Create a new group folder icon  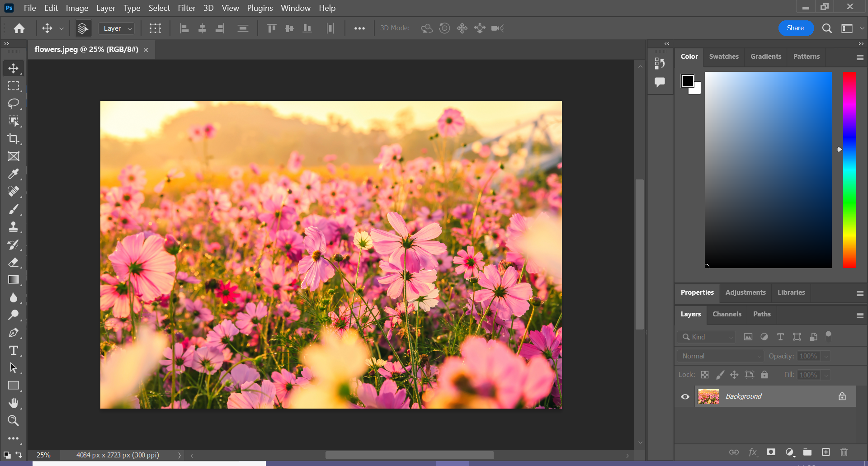pos(807,452)
